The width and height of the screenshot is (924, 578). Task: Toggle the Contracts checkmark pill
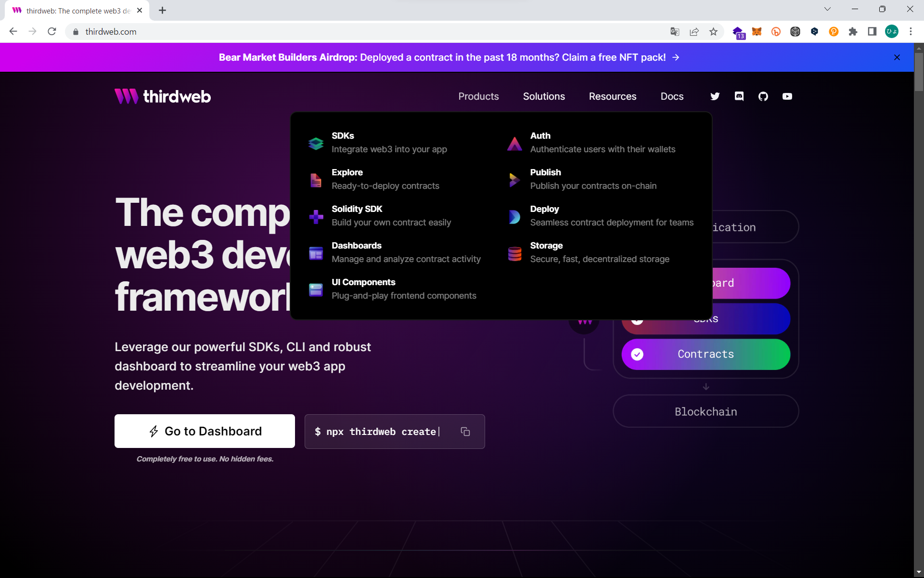(x=706, y=355)
